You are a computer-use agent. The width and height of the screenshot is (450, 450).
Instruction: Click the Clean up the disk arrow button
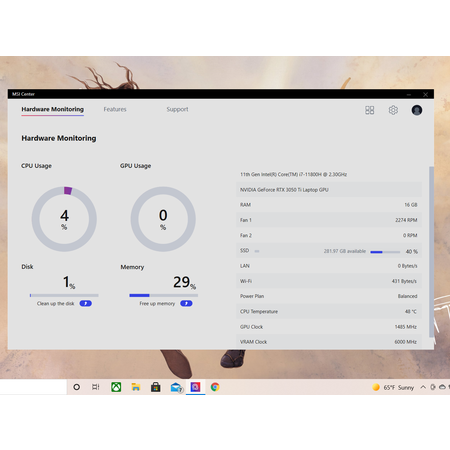click(86, 303)
